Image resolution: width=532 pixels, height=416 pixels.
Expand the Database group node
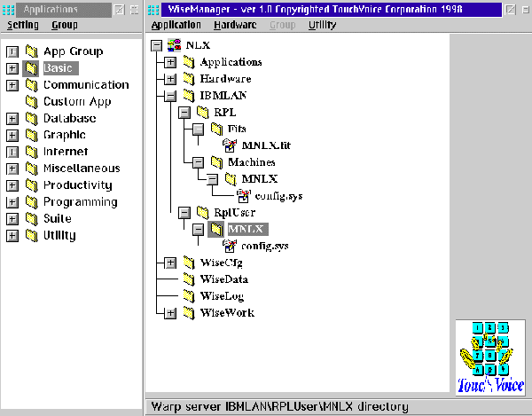click(x=12, y=119)
